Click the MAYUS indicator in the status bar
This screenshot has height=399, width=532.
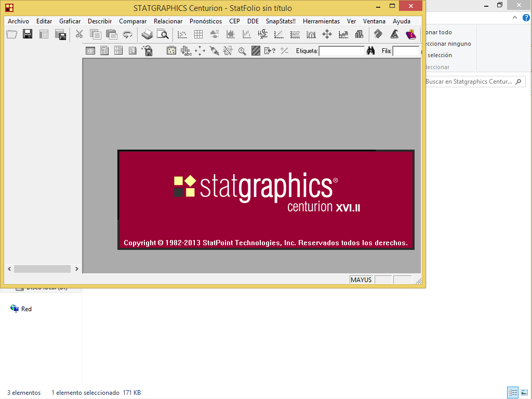pos(361,280)
